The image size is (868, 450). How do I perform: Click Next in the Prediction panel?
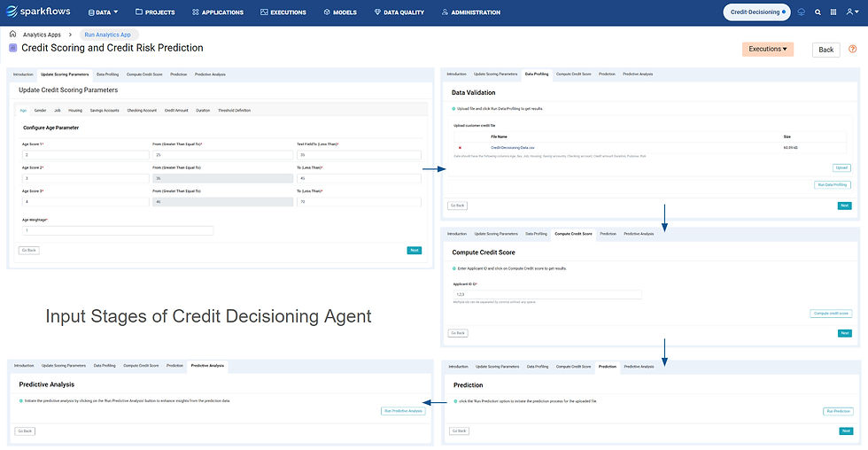pos(846,431)
